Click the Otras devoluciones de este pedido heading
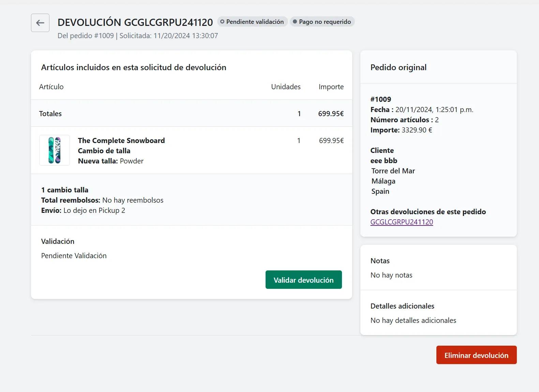Viewport: 539px width, 392px height. click(x=428, y=212)
